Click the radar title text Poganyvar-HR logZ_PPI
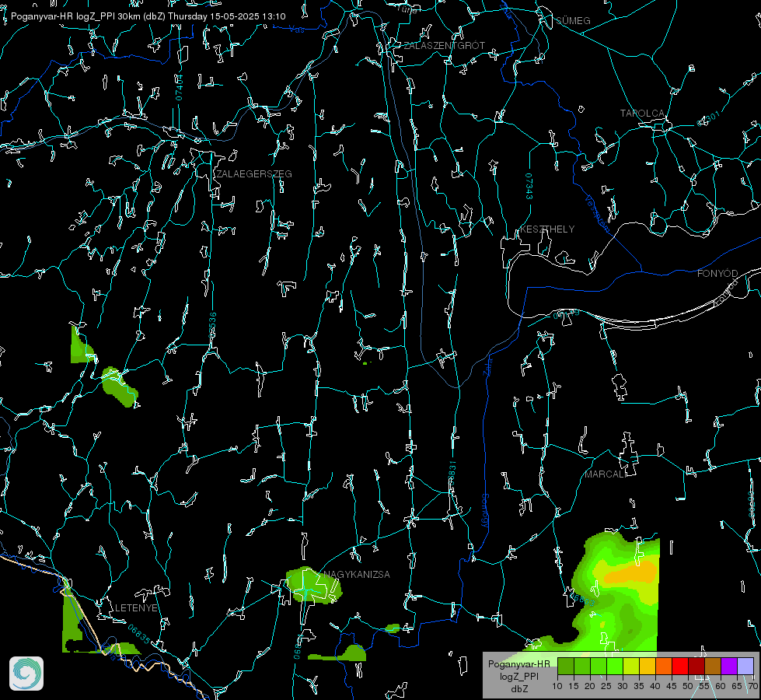 pyautogui.click(x=64, y=16)
